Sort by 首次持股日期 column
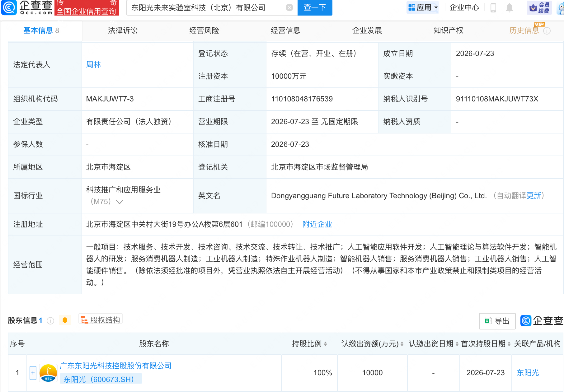This screenshot has width=564, height=392. pyautogui.click(x=509, y=344)
